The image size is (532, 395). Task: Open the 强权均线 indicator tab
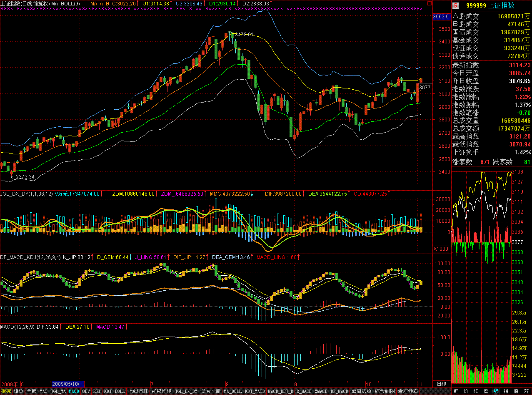pos(161,391)
